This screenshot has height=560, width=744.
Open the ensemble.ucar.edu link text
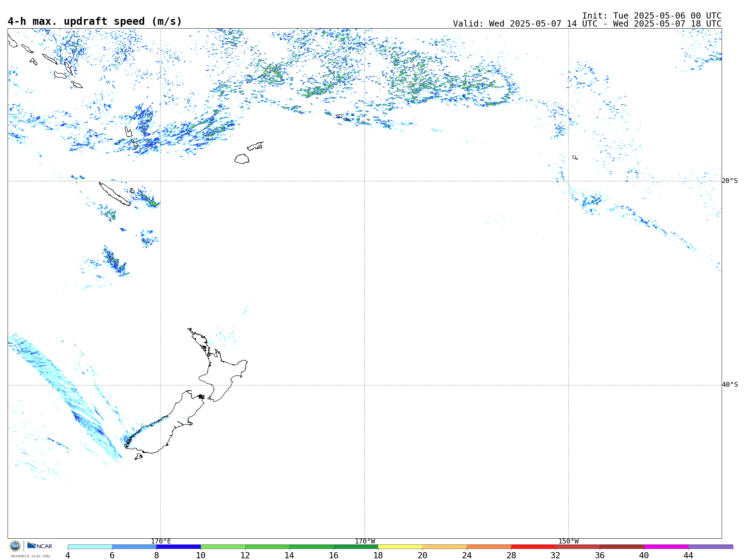[30, 556]
